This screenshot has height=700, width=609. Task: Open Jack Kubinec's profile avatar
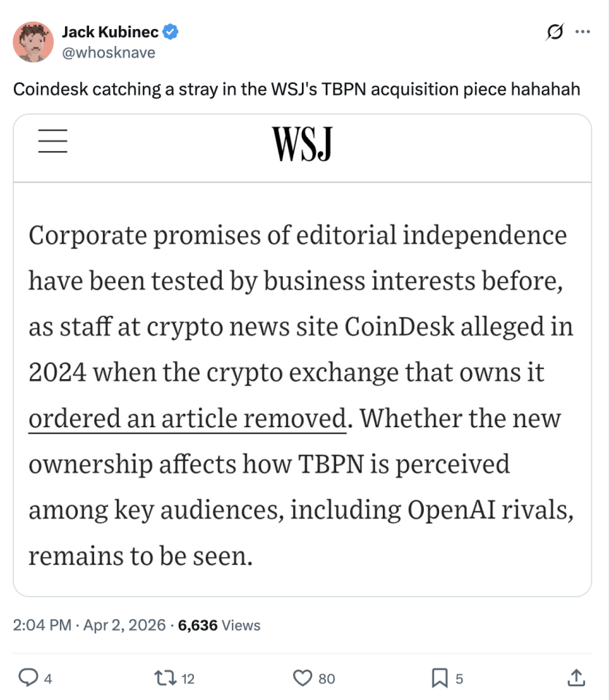tap(33, 42)
